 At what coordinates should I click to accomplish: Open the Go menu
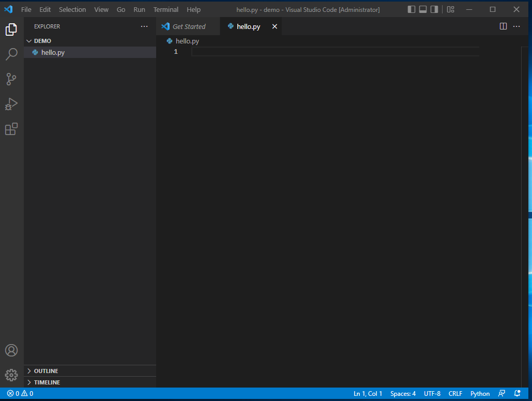pyautogui.click(x=121, y=9)
